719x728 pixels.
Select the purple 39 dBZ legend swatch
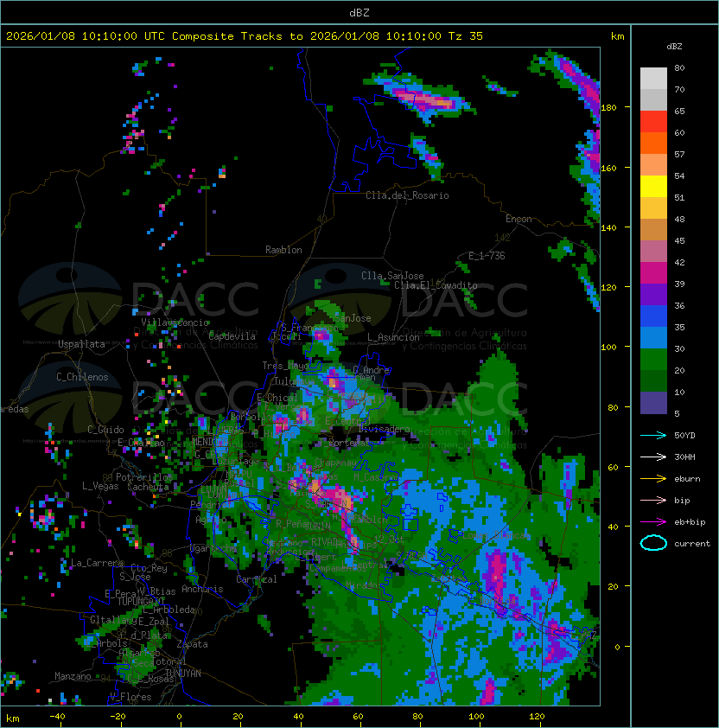click(x=653, y=294)
